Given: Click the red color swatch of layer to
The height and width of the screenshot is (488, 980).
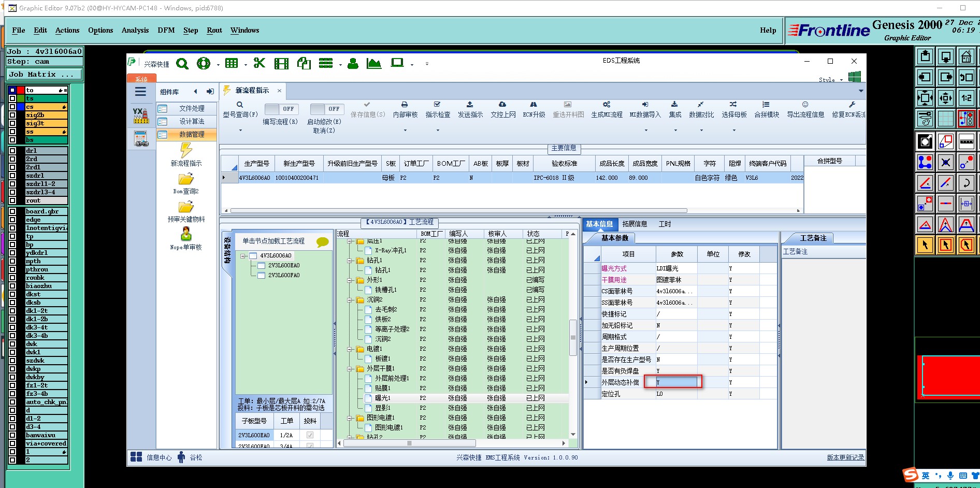Looking at the screenshot, I should (x=21, y=90).
